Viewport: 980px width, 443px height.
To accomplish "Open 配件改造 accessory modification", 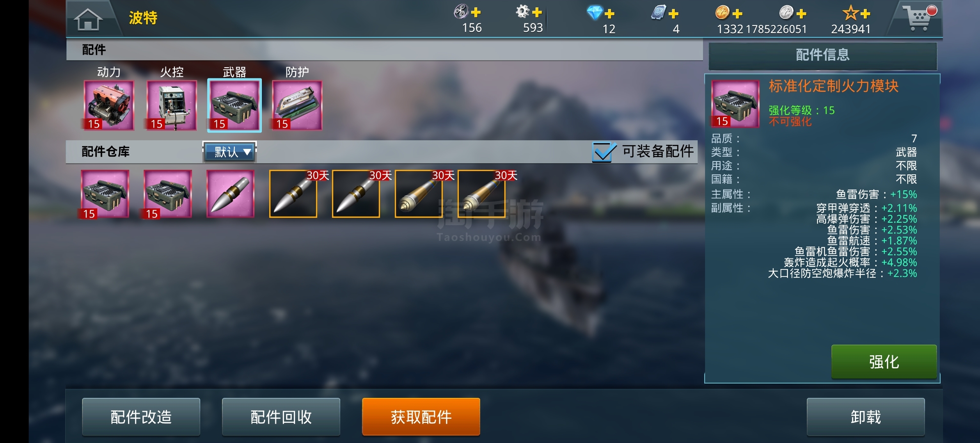I will tap(141, 417).
